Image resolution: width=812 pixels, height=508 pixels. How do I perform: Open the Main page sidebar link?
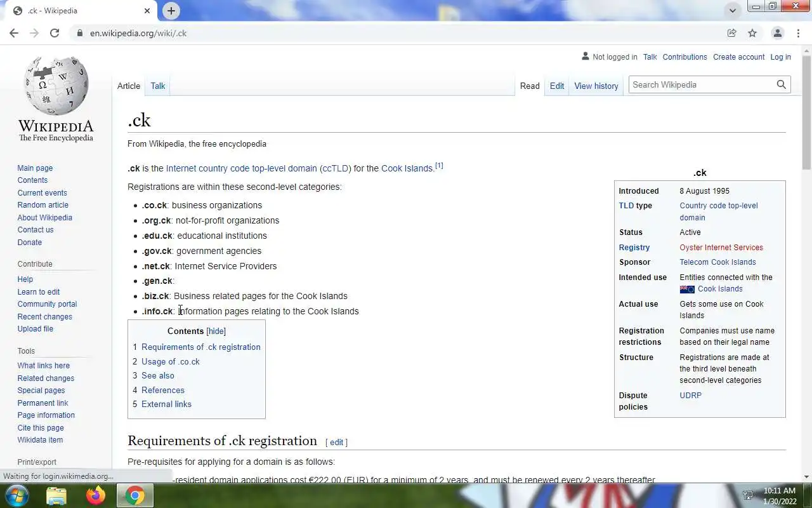coord(35,168)
